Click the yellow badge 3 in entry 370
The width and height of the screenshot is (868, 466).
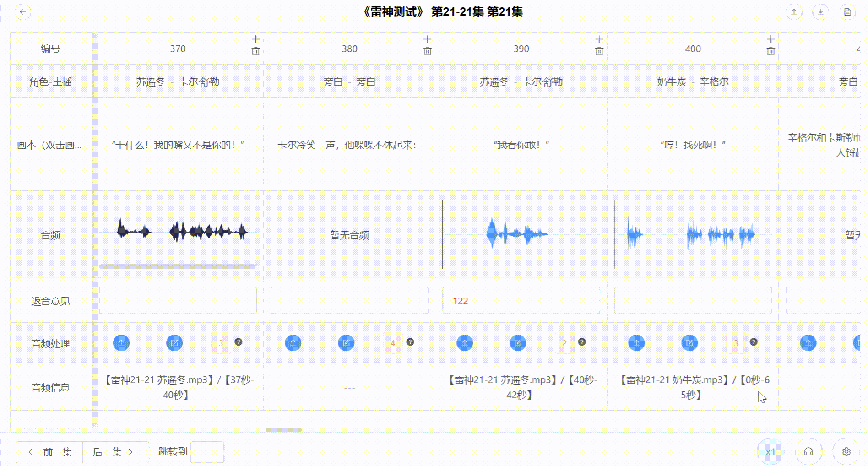tap(221, 343)
